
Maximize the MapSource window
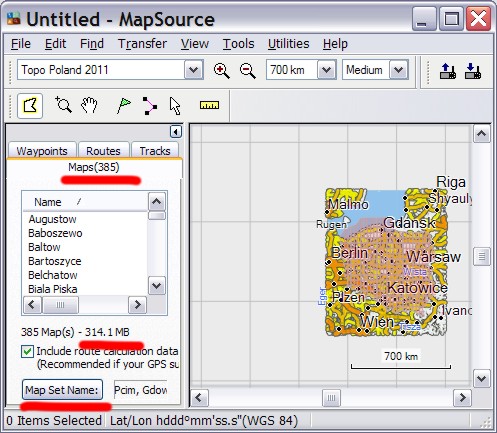[x=451, y=19]
